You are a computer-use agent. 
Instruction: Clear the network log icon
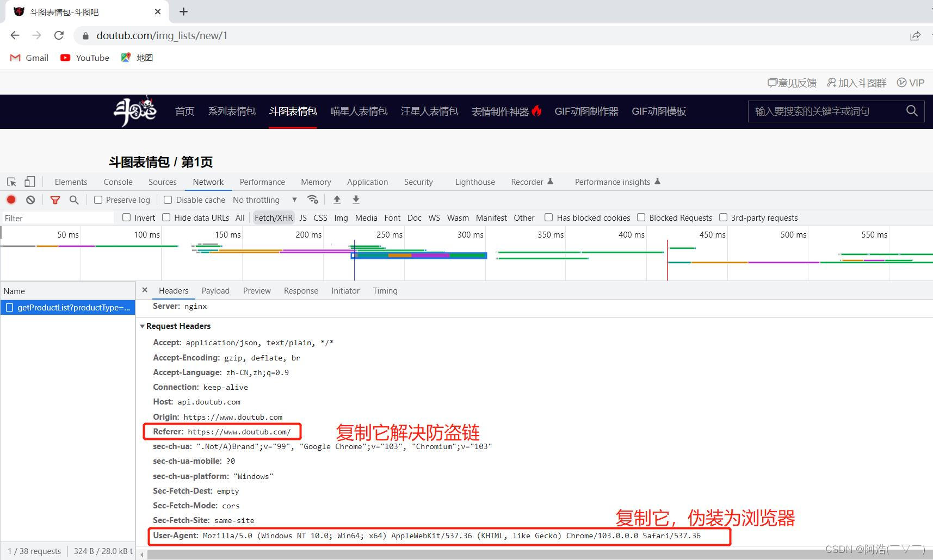(30, 200)
